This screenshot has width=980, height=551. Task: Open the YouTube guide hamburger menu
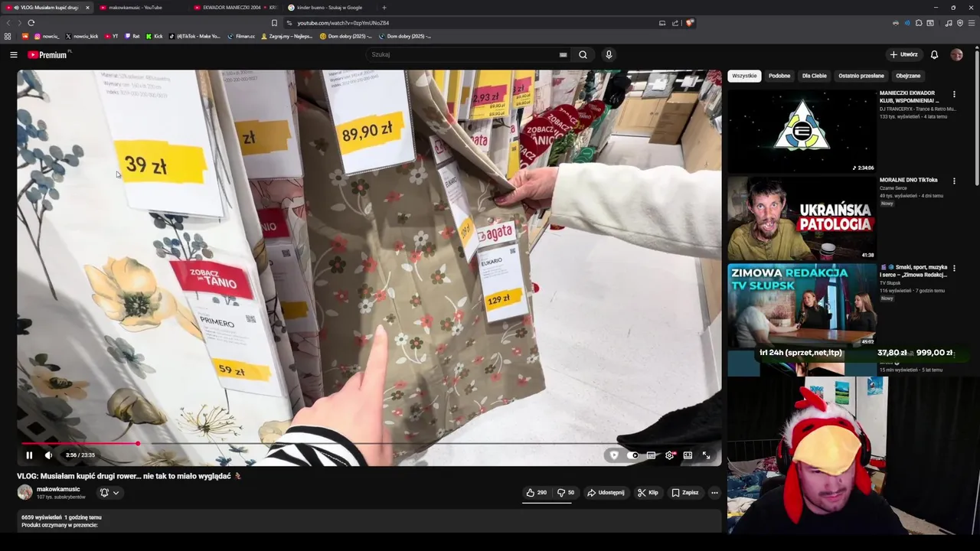[x=14, y=55]
